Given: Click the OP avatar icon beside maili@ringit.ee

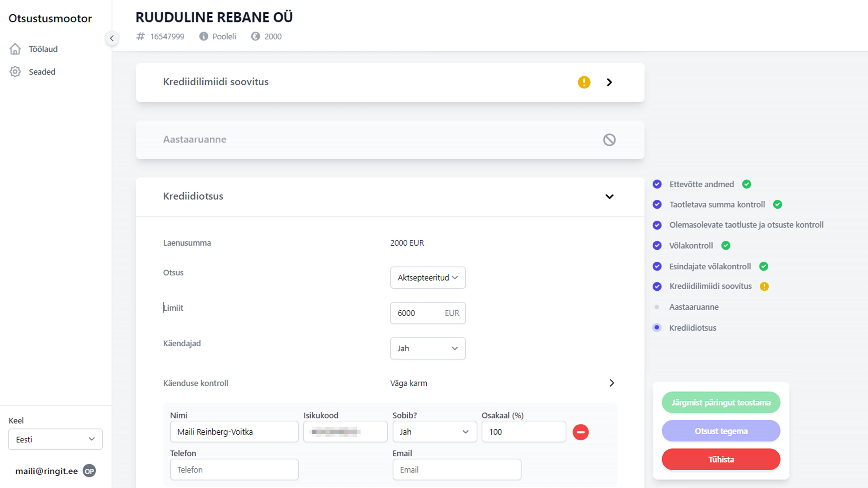Looking at the screenshot, I should point(89,471).
